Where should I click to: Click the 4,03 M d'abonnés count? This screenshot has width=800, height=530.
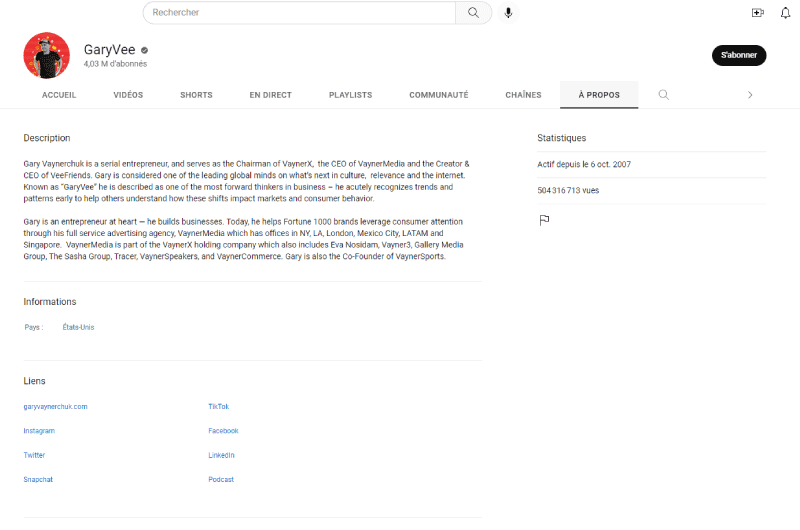point(115,64)
